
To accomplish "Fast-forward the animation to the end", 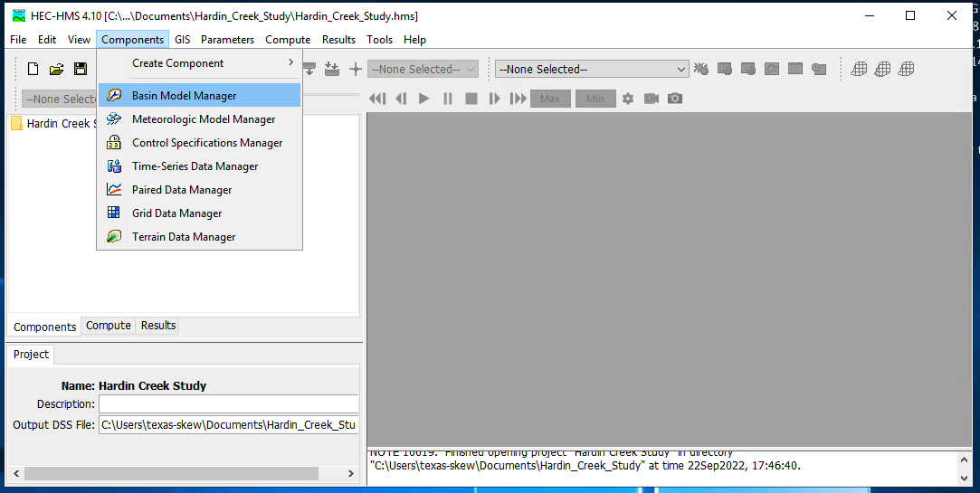I will (519, 99).
